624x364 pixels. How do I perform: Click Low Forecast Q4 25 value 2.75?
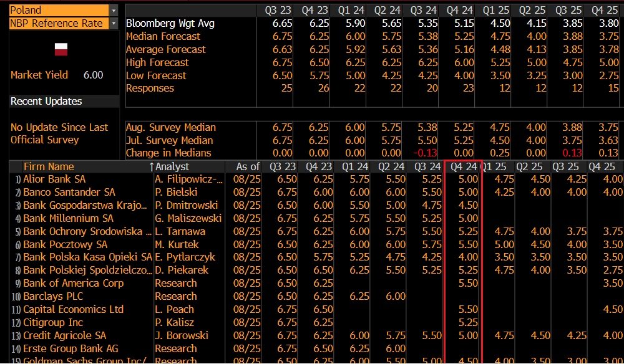[x=609, y=75]
